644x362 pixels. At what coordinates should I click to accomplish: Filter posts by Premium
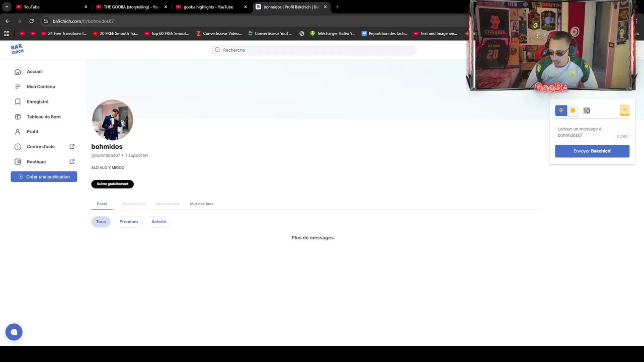[x=129, y=222]
